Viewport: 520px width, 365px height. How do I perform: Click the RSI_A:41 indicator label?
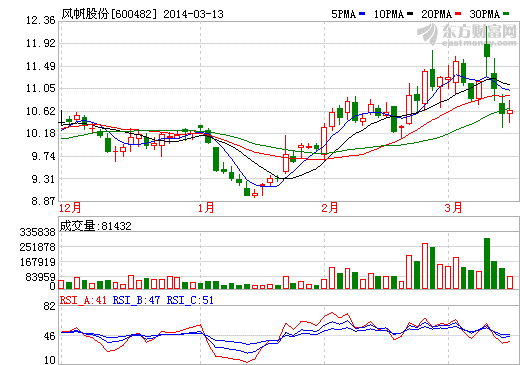[83, 300]
